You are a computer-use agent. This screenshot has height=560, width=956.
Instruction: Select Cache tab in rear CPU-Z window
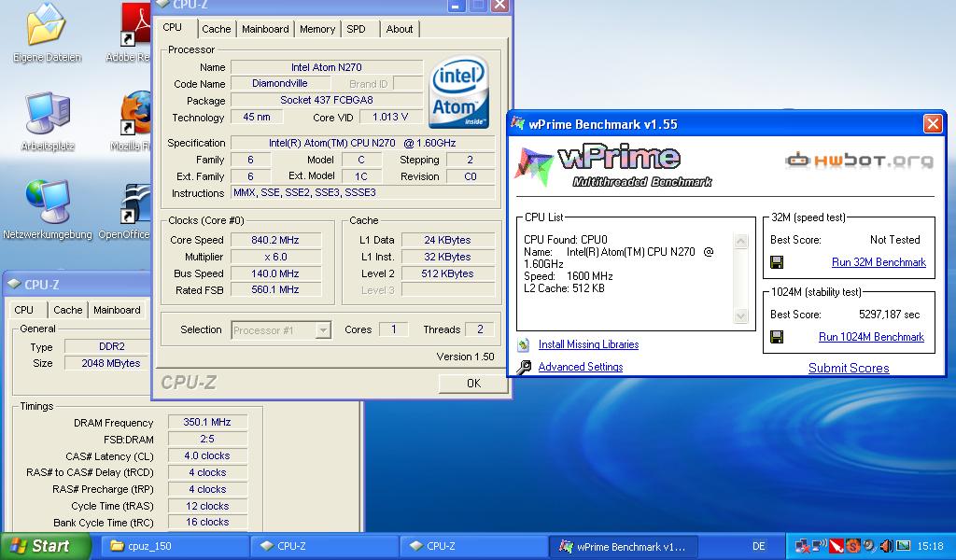67,310
